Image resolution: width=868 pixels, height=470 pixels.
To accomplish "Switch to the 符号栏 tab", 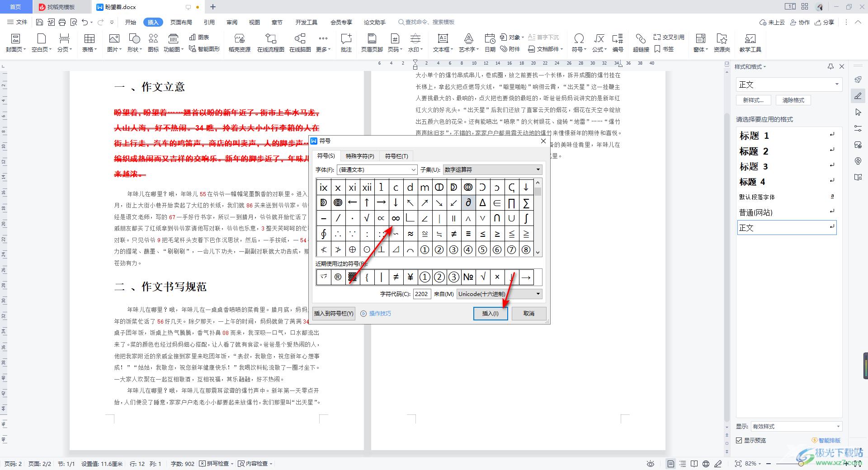I will [x=396, y=156].
